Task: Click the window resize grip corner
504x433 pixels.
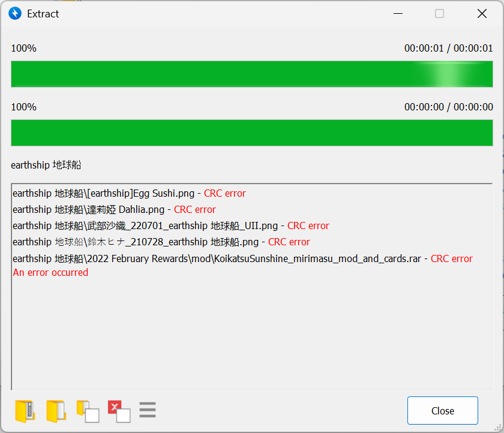Action: pyautogui.click(x=498, y=427)
